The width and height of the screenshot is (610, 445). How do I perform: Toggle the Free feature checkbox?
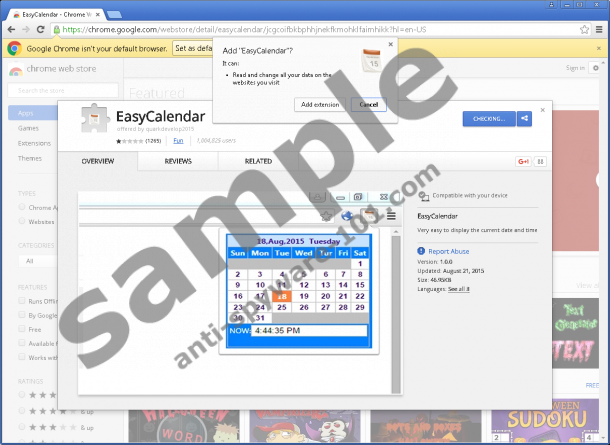click(x=23, y=329)
